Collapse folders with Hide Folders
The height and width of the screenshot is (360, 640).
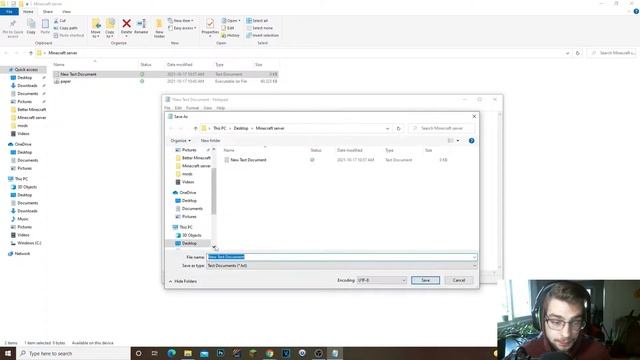tap(183, 281)
